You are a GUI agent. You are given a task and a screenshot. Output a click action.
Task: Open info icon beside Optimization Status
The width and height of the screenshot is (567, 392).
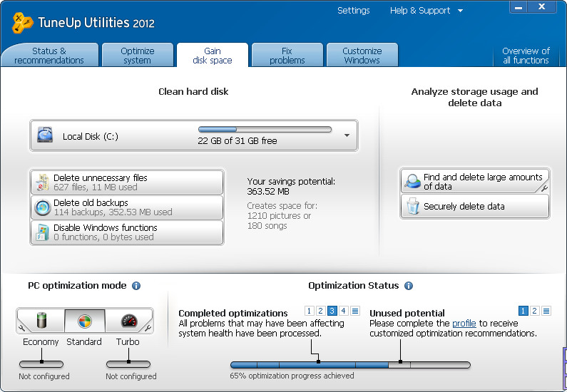tap(408, 286)
